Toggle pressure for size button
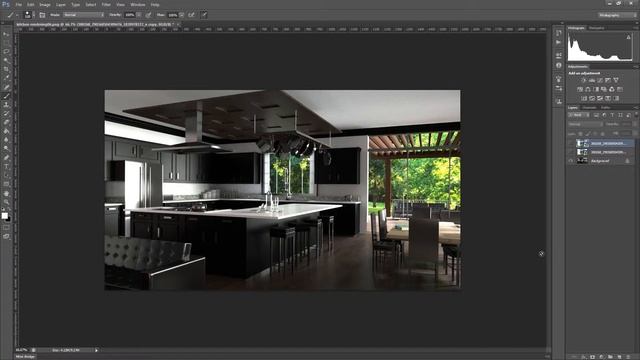The width and height of the screenshot is (640, 360). 204,15
